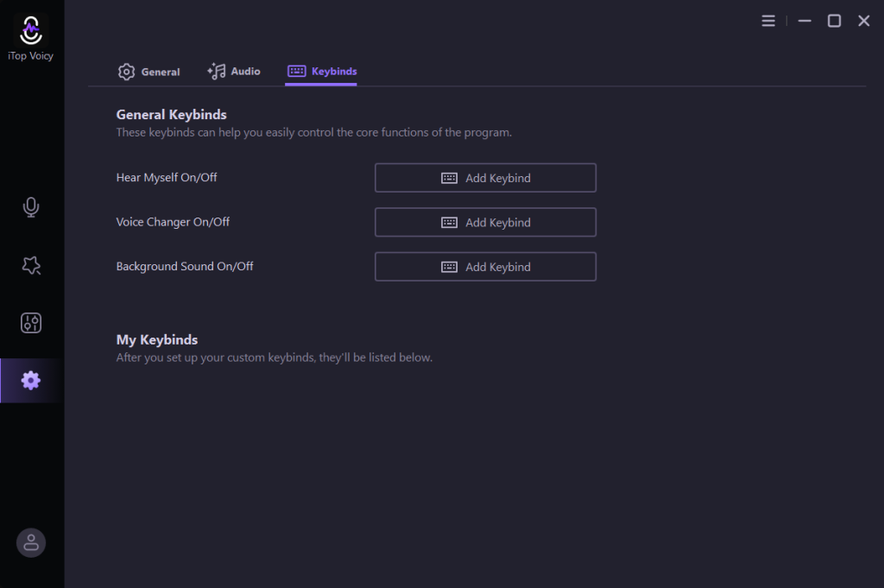
Task: Open the microphone voice changer section
Action: click(31, 207)
